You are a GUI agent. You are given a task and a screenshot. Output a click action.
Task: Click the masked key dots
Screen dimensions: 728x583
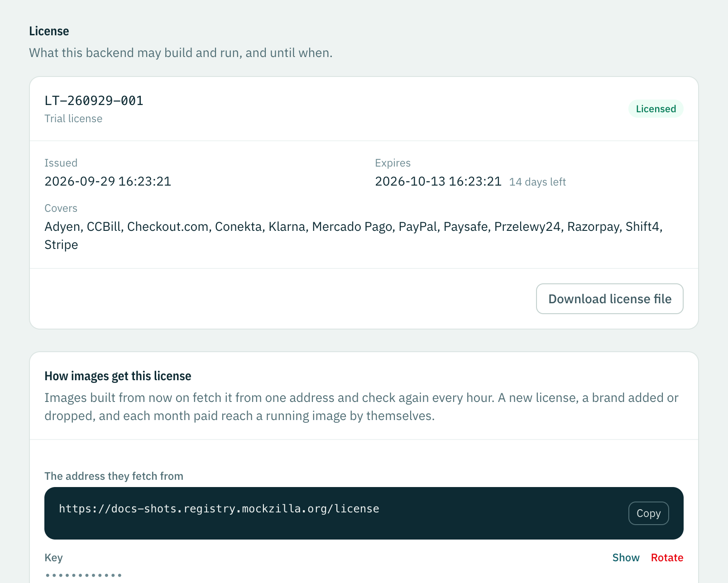pos(83,575)
